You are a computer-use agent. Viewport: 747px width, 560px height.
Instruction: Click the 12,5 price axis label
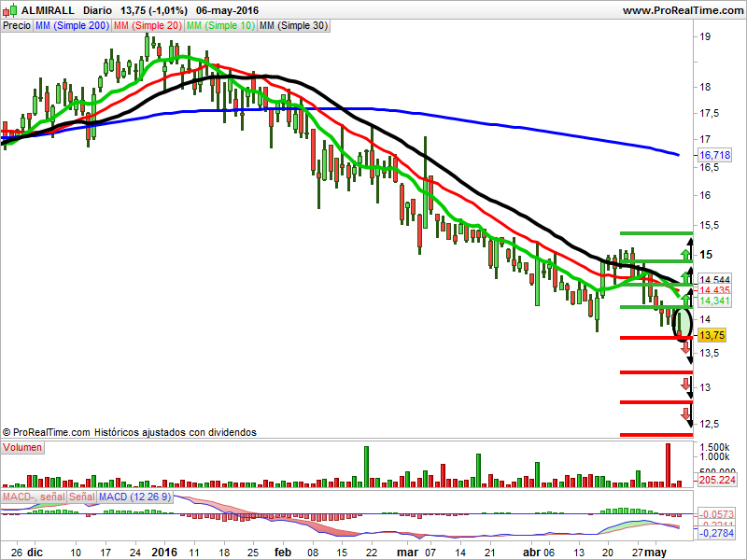click(x=709, y=424)
